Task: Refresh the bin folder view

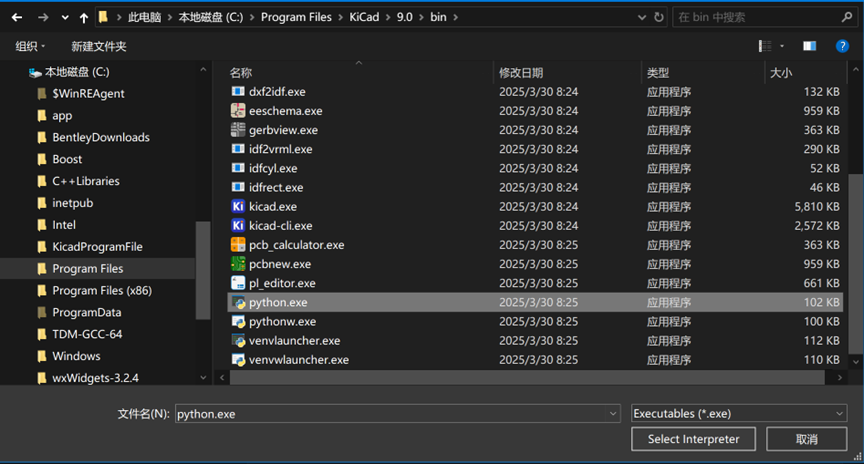Action: tap(658, 17)
